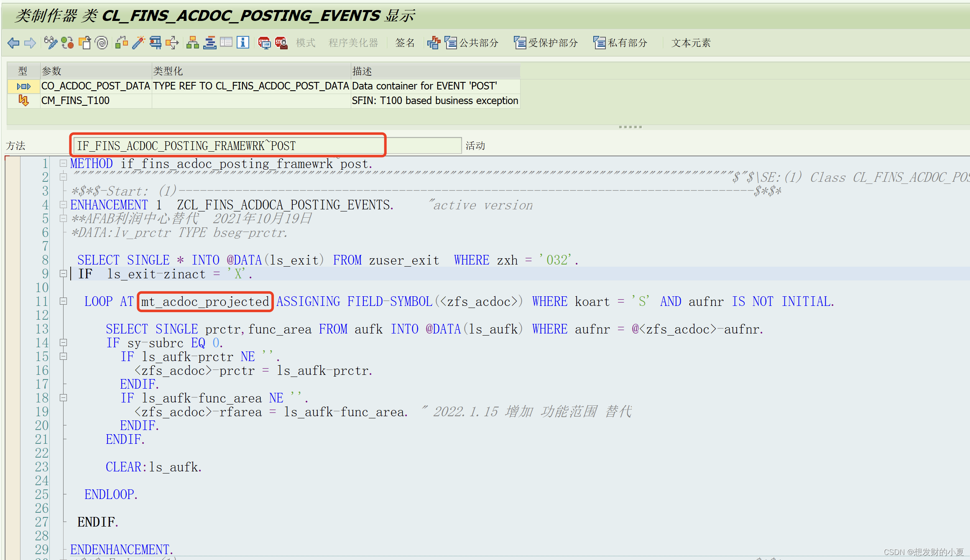Collapse the comment fold at line 5
970x560 pixels.
[63, 219]
